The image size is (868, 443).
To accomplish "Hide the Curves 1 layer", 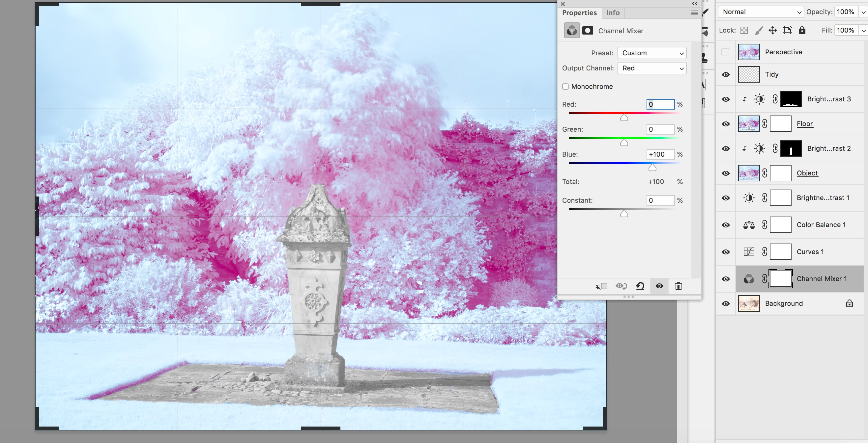I will 726,252.
